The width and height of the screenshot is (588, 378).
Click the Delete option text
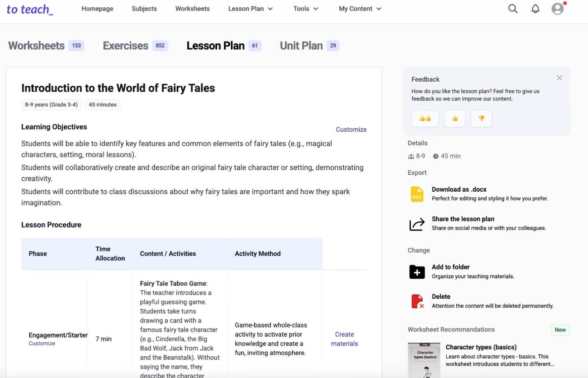pyautogui.click(x=441, y=296)
